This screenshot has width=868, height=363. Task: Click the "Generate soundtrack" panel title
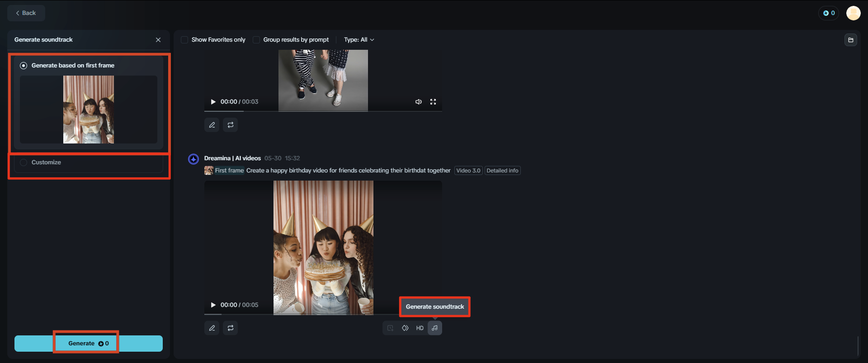(43, 40)
